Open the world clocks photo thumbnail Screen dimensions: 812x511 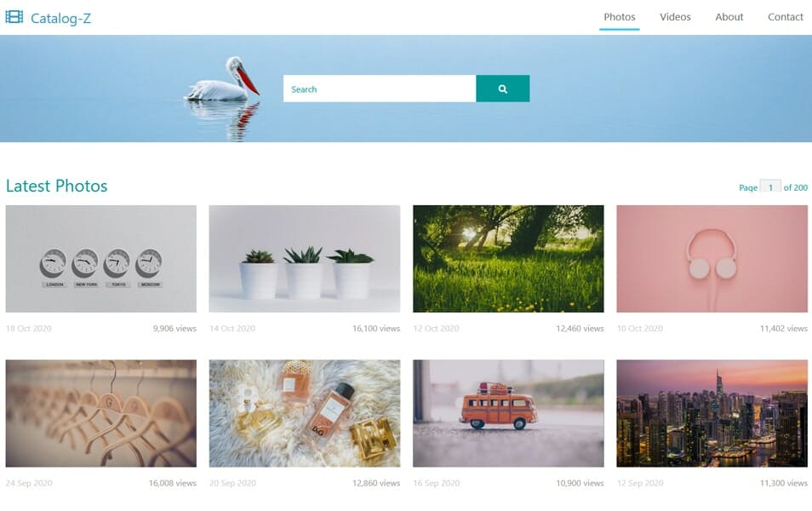101,259
